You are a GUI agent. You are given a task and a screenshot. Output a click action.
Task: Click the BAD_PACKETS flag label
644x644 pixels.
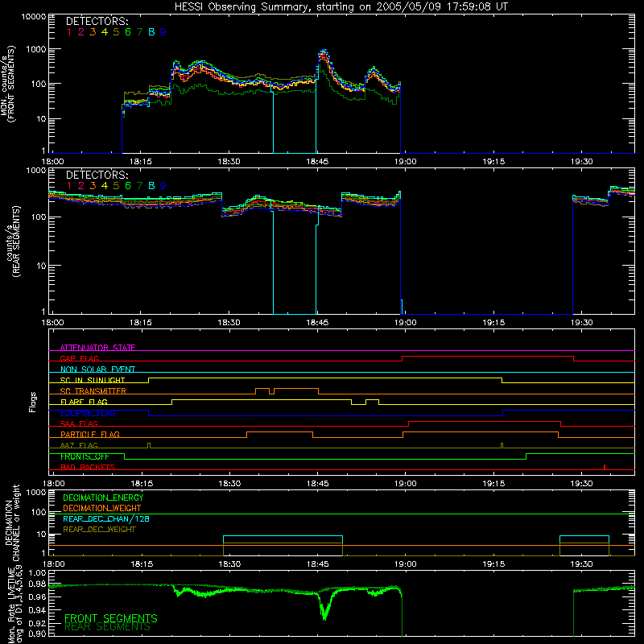click(x=88, y=467)
